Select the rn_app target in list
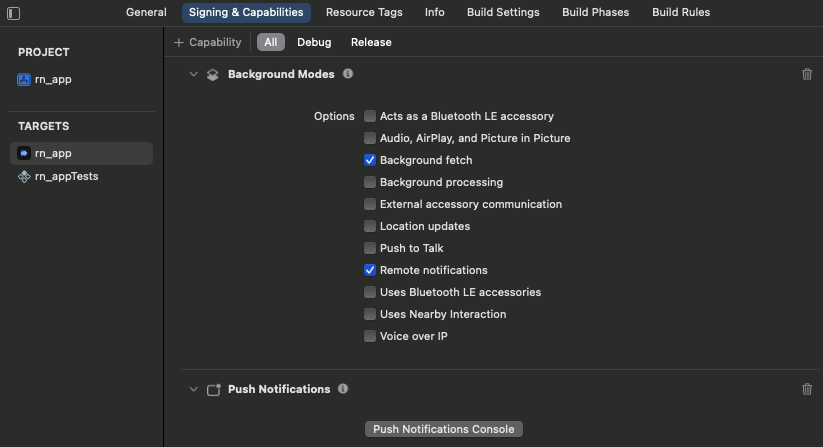This screenshot has width=823, height=447. (x=81, y=153)
